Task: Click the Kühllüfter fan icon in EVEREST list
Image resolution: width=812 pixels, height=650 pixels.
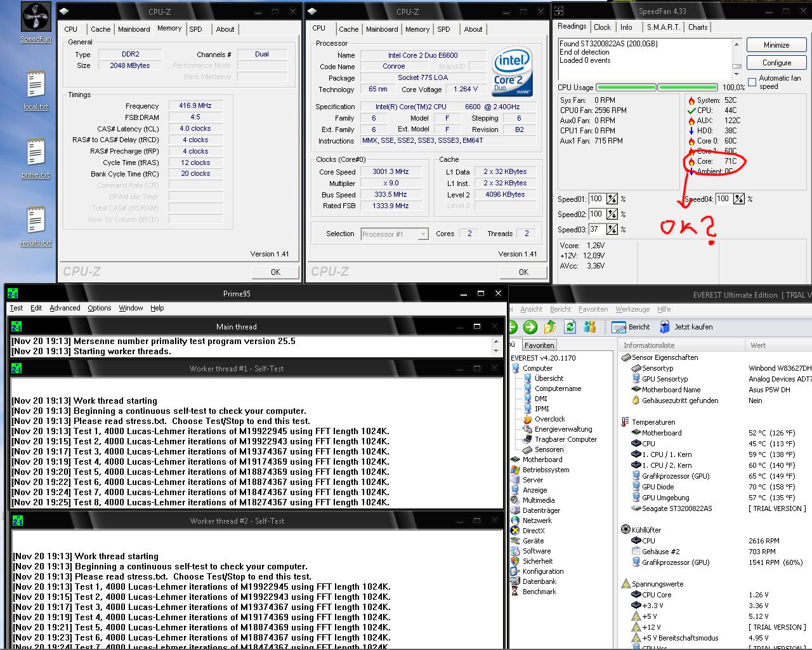Action: (x=625, y=529)
